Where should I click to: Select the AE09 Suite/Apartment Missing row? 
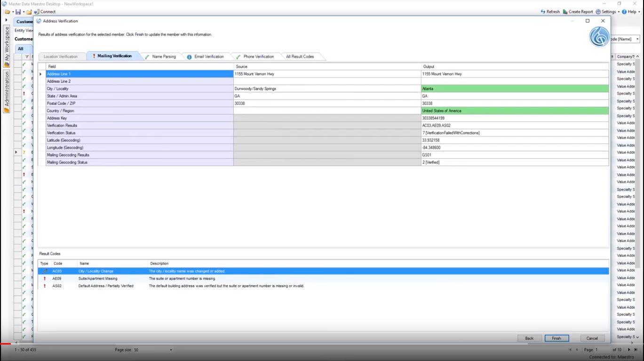click(324, 279)
